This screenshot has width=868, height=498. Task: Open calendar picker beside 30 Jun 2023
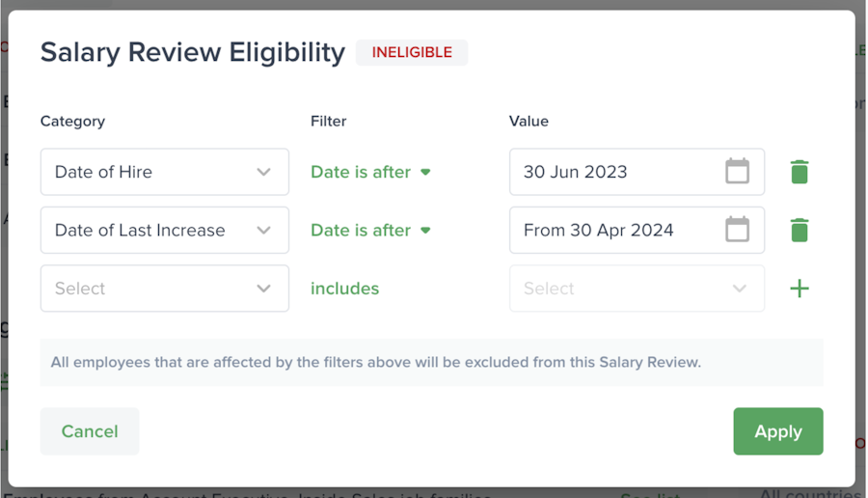pos(737,172)
